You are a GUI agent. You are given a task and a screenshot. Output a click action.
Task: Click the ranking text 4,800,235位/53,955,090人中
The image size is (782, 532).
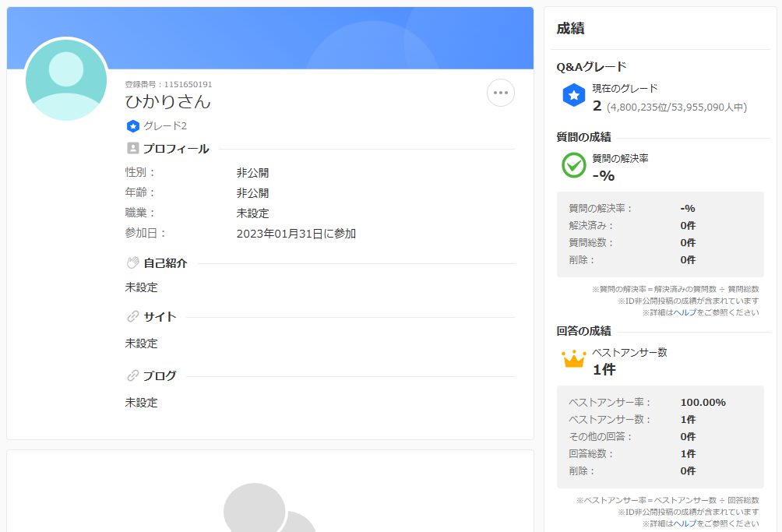point(677,107)
